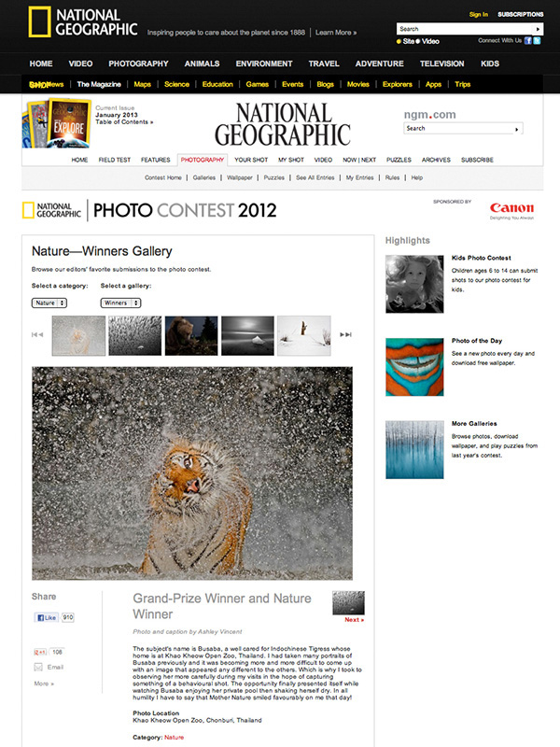Open the Table of Contents link
Image resolution: width=560 pixels, height=747 pixels.
click(x=124, y=122)
